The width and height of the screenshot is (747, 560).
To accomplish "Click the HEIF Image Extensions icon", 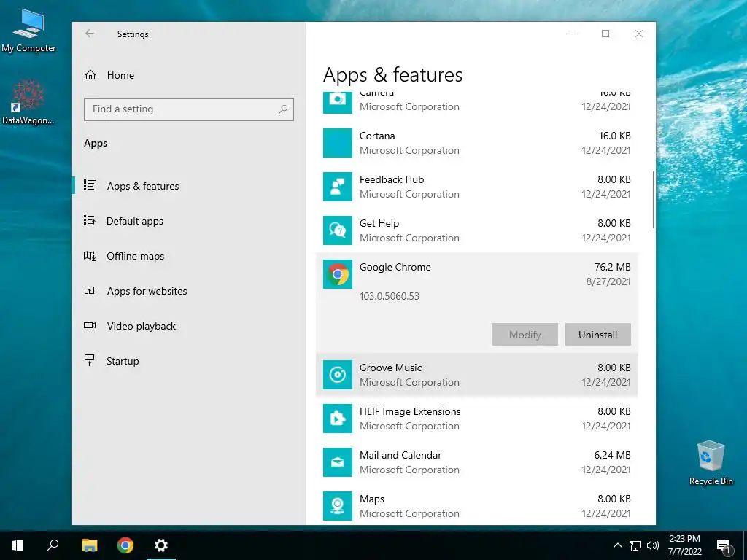I will tap(337, 419).
